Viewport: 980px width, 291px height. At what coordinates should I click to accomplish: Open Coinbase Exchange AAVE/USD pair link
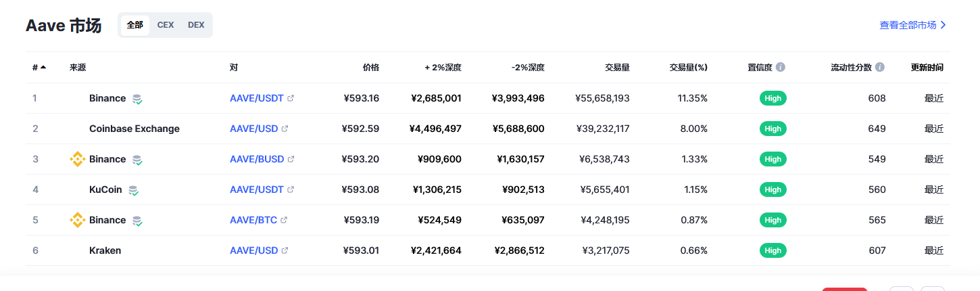pos(254,129)
